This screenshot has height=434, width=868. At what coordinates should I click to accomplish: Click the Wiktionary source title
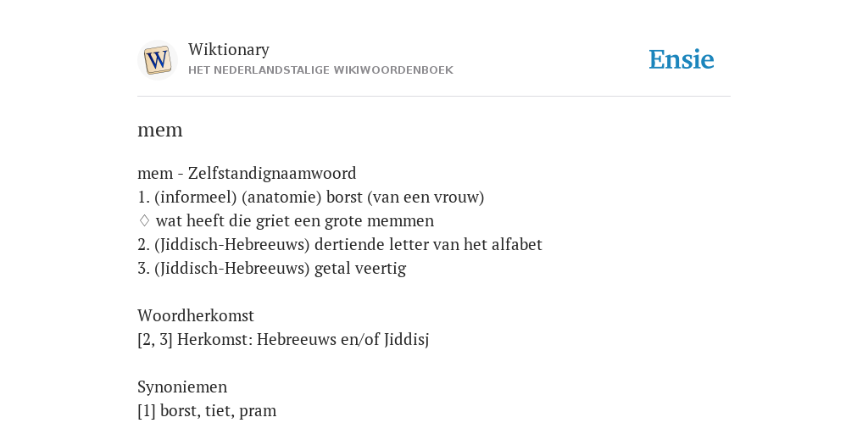[229, 49]
